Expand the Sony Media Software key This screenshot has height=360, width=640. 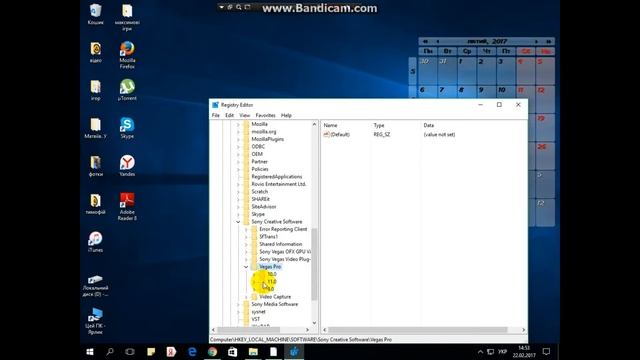pyautogui.click(x=238, y=304)
